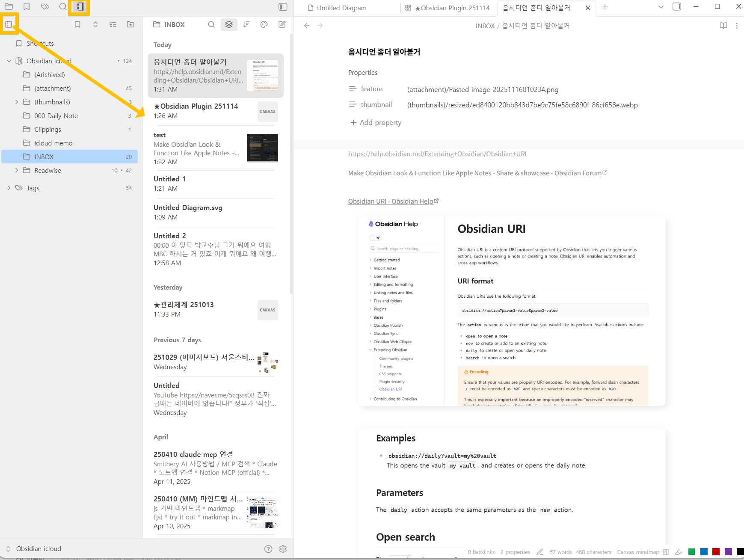Click 0 backlinks in status bar
Screen dimensions: 744x560
481,552
